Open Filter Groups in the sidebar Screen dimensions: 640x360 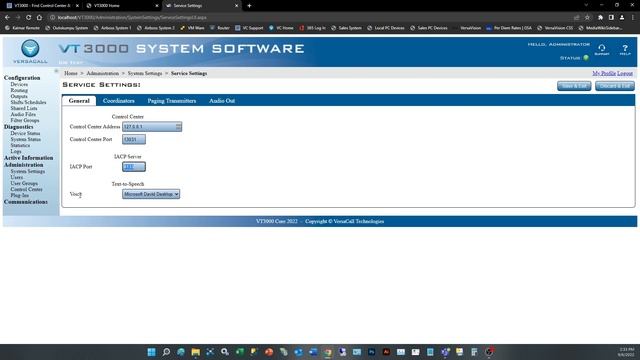click(x=25, y=120)
